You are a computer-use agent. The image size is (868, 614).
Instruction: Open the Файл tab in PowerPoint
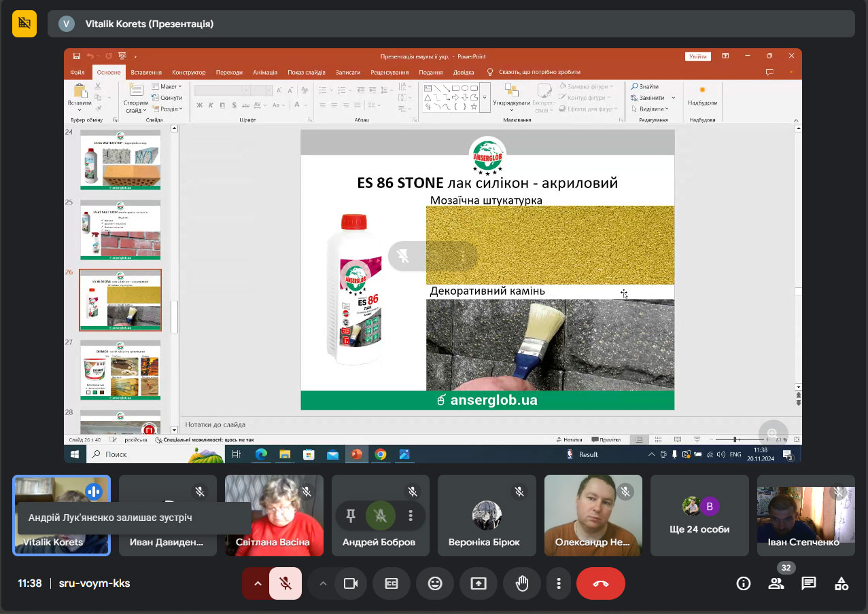click(x=77, y=72)
